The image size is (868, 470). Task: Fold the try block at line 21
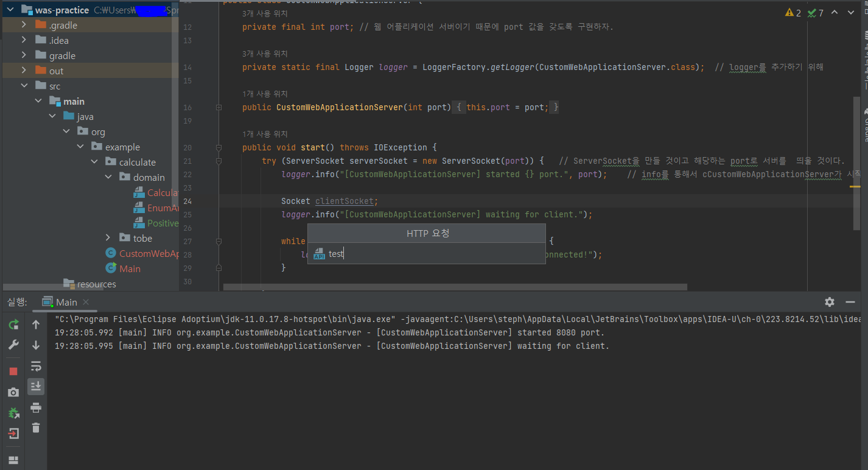(x=219, y=161)
